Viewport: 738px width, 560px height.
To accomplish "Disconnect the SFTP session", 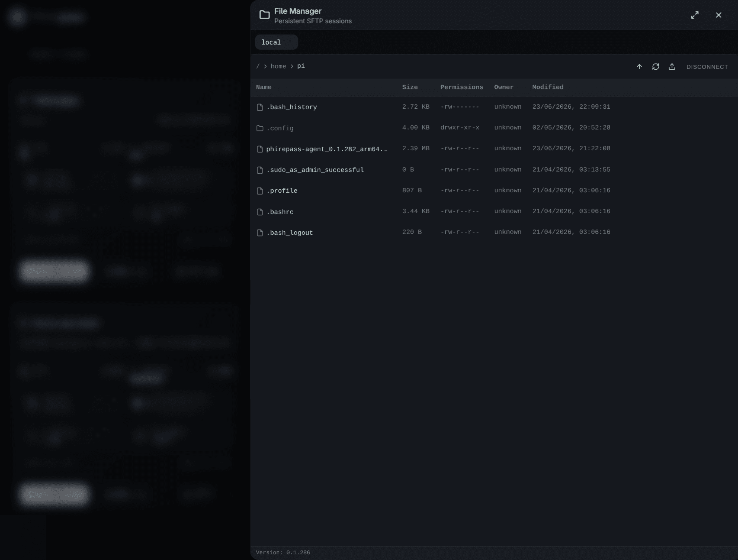I will coord(707,67).
